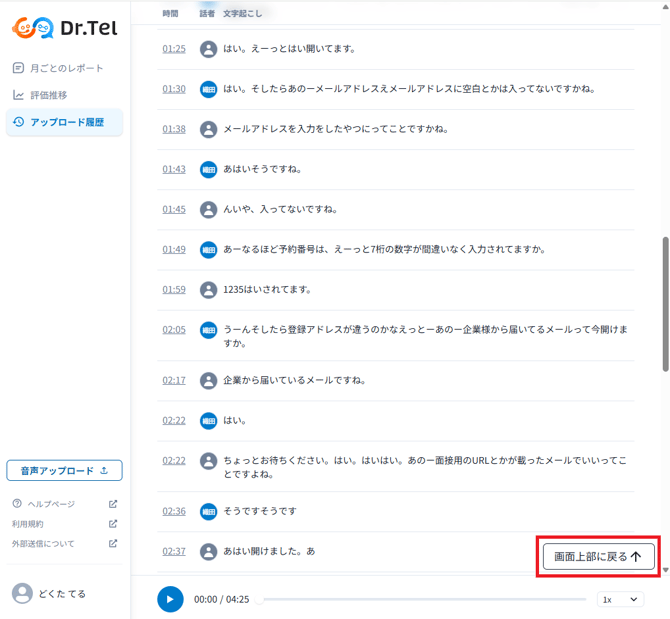Click the 文字起こし column header
The image size is (670, 619).
(242, 14)
